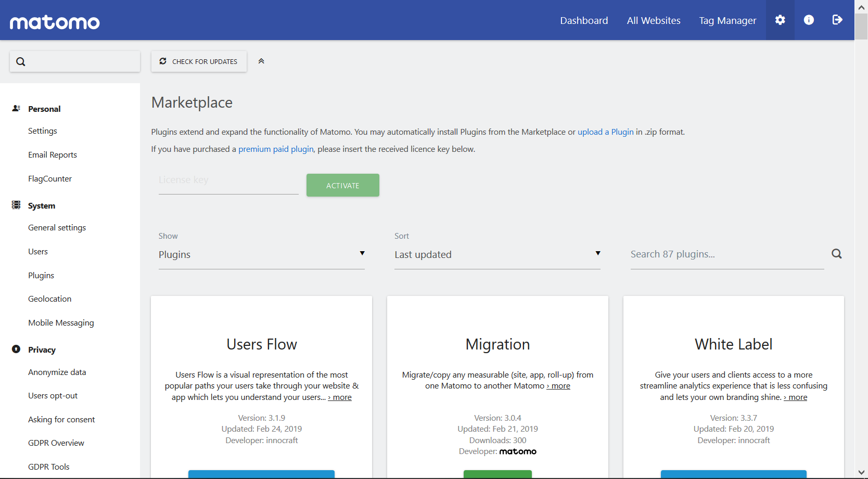This screenshot has height=479, width=868.
Task: Click the System section server icon
Action: tap(16, 205)
